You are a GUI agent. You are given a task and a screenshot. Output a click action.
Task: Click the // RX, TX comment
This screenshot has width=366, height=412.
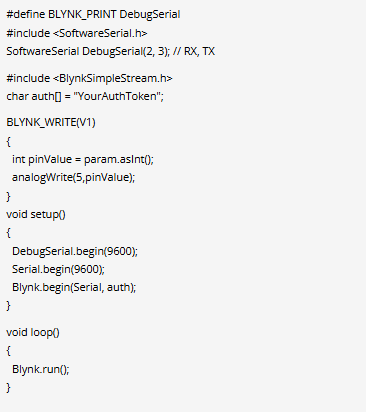194,51
